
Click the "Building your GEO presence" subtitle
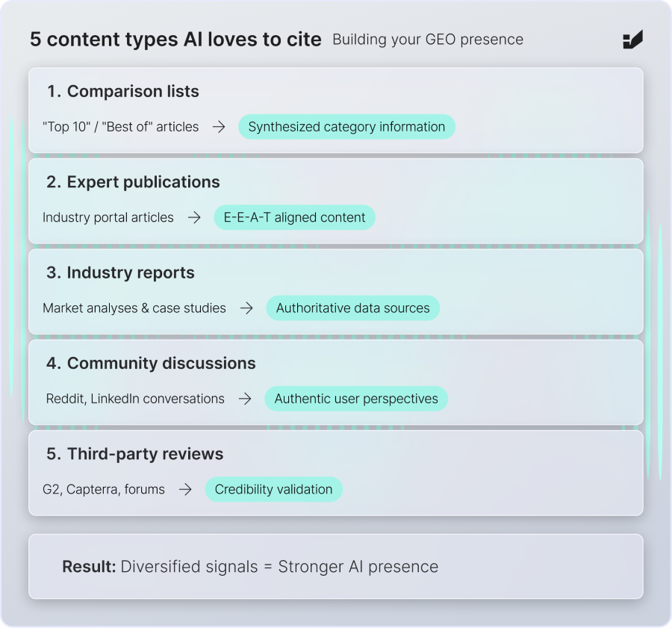tap(428, 40)
